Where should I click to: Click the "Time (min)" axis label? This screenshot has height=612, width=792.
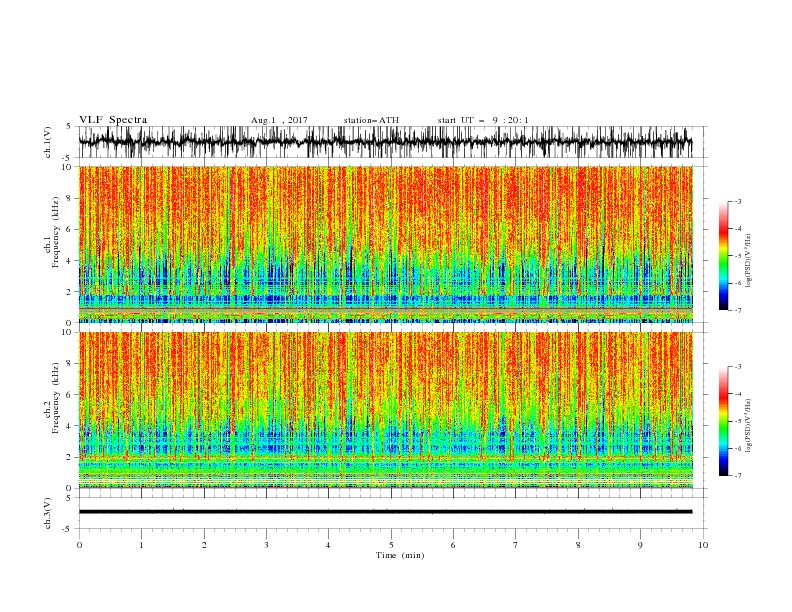(400, 555)
